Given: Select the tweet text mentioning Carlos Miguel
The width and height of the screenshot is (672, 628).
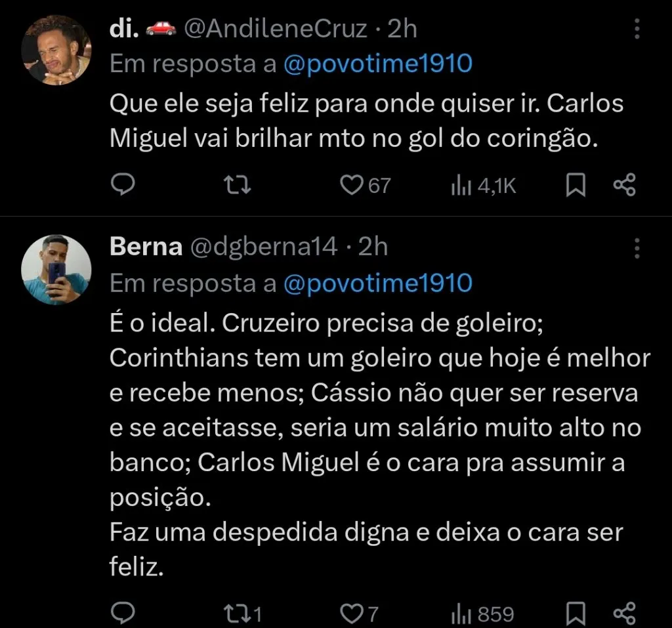Looking at the screenshot, I should (x=364, y=121).
